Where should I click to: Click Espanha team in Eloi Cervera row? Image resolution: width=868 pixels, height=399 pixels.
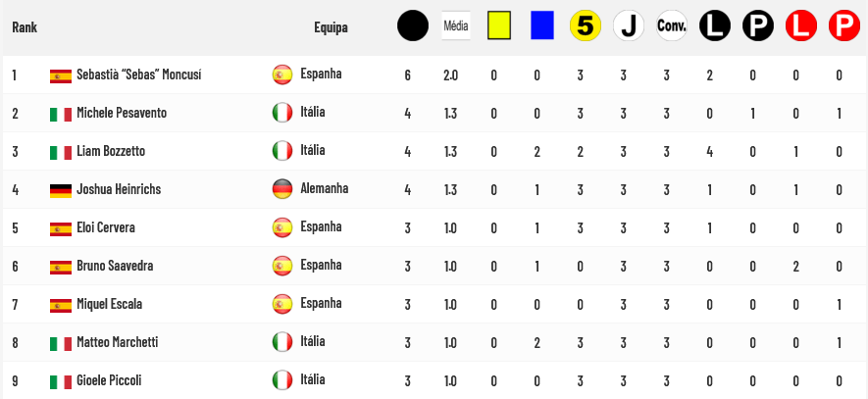coord(321,226)
